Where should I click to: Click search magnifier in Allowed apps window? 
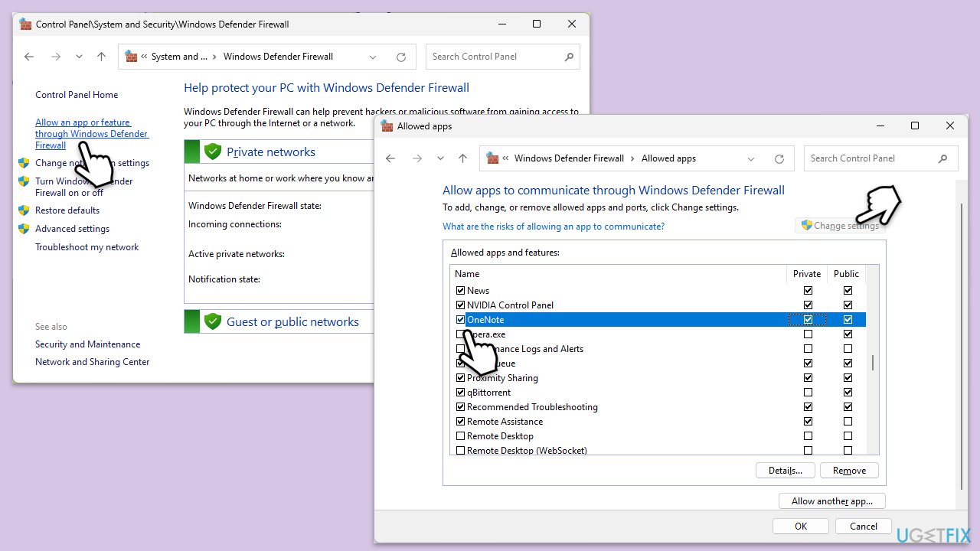coord(943,158)
